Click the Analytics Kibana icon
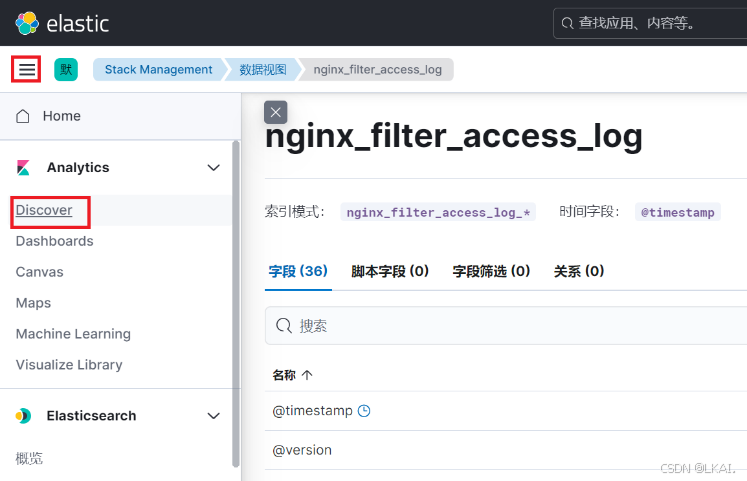 [x=23, y=168]
